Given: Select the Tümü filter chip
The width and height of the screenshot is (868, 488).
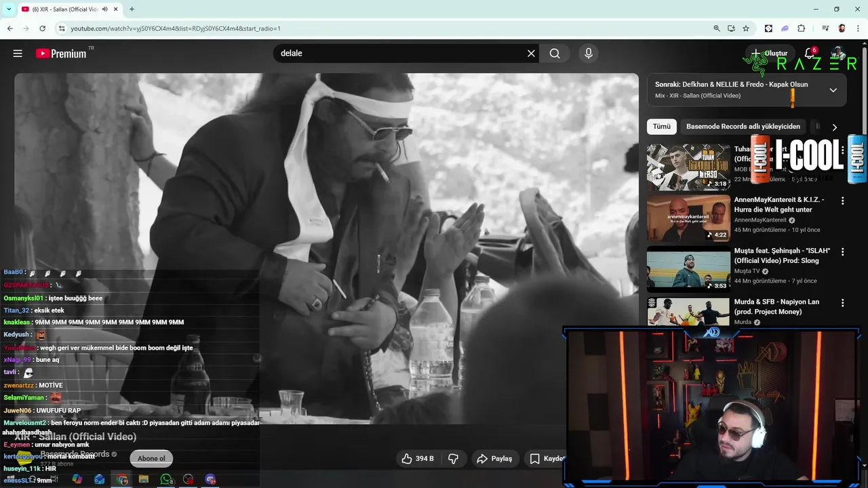Looking at the screenshot, I should (662, 127).
